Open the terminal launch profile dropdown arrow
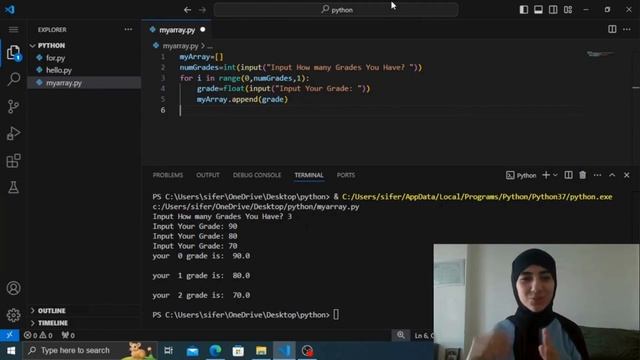The height and width of the screenshot is (360, 640). 555,175
